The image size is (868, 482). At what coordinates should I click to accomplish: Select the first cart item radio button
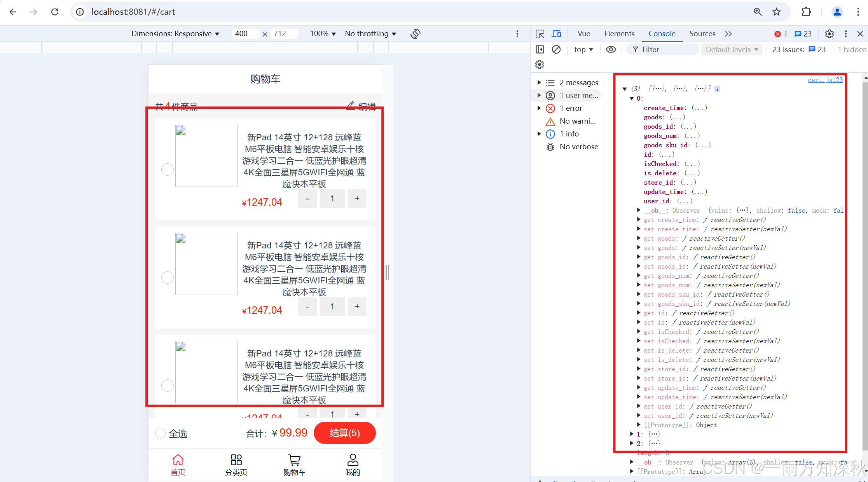point(168,169)
